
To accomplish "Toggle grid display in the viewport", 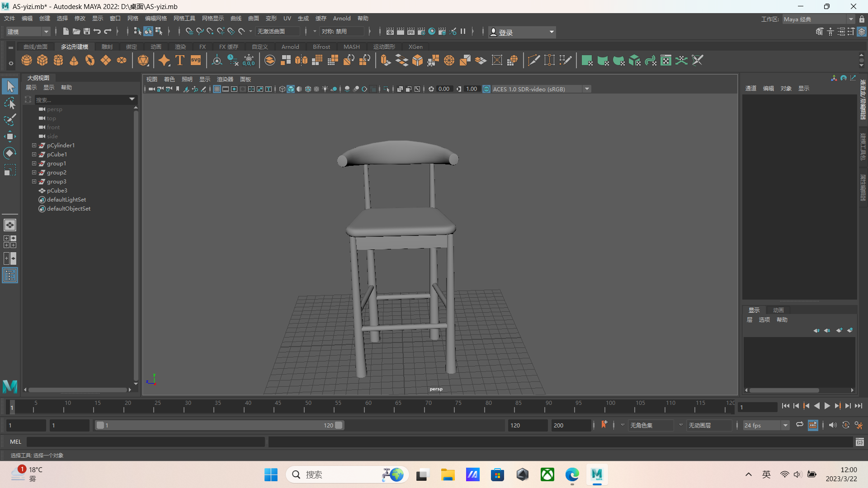I will pos(217,89).
